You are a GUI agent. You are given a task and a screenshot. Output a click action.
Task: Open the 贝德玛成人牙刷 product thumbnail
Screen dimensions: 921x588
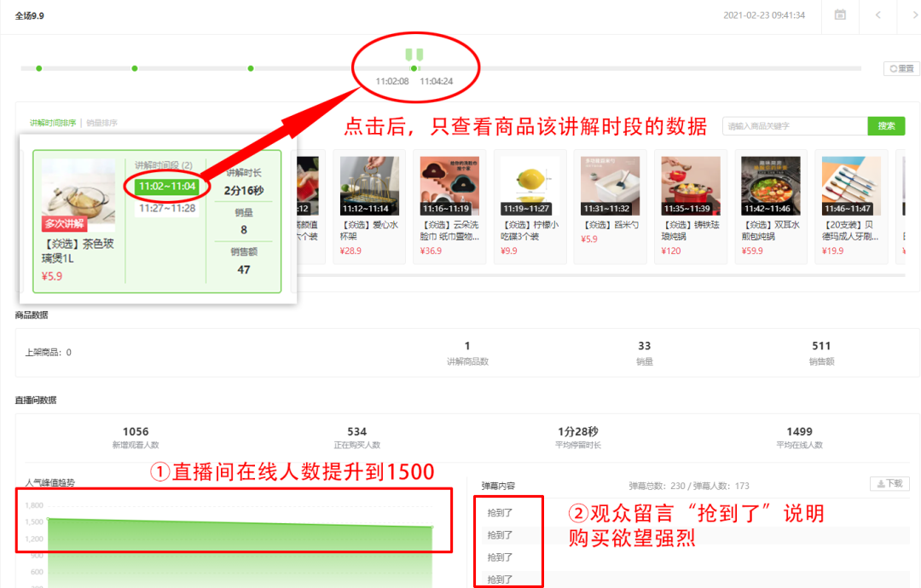point(851,186)
